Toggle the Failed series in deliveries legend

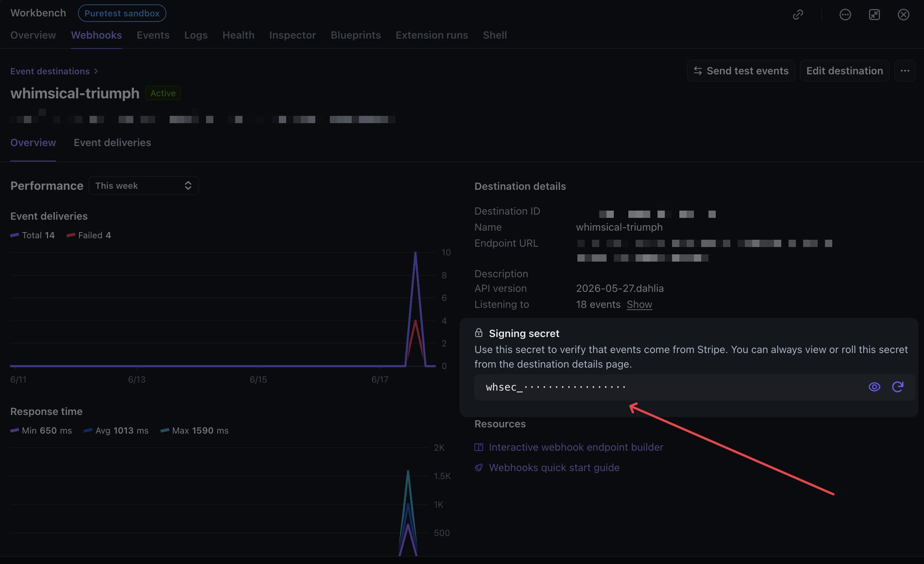[x=89, y=235]
